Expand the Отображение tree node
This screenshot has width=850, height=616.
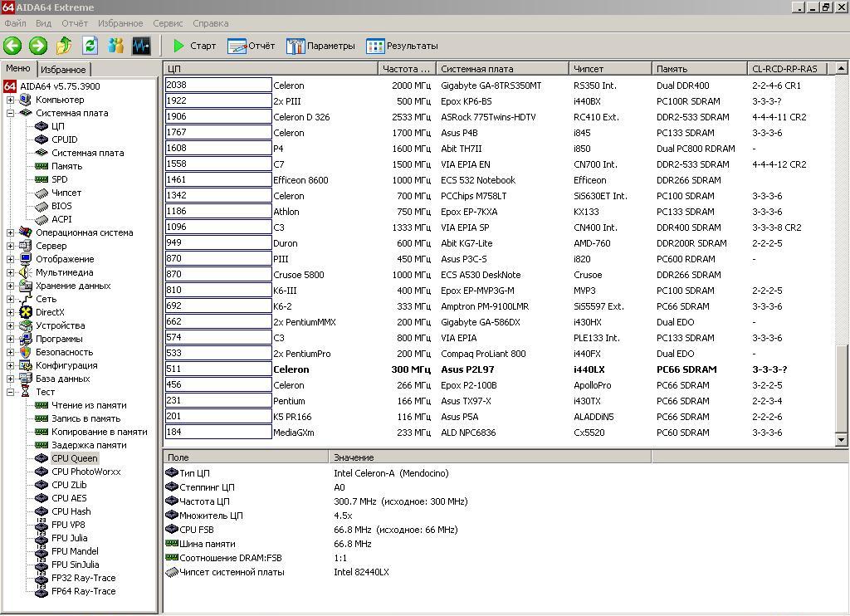click(x=10, y=259)
